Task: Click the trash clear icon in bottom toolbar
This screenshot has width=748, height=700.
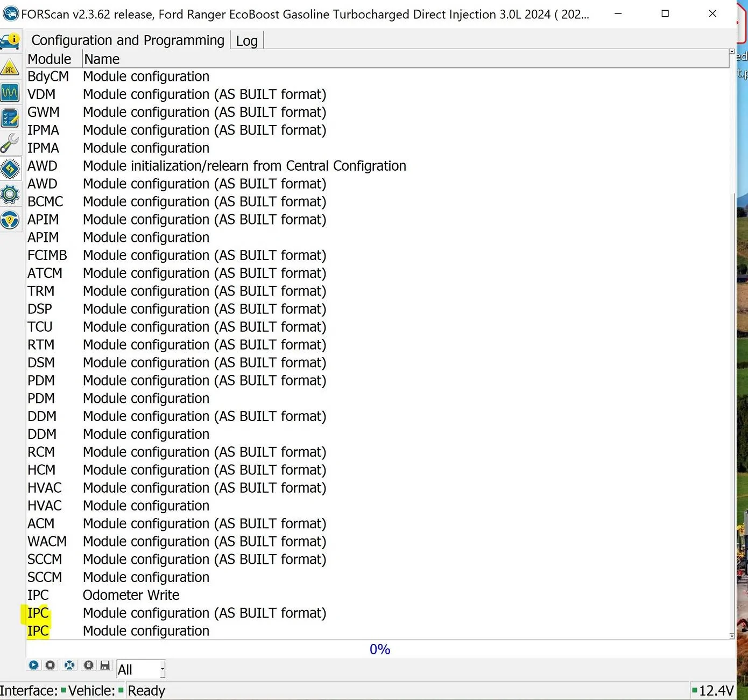Action: pyautogui.click(x=89, y=665)
